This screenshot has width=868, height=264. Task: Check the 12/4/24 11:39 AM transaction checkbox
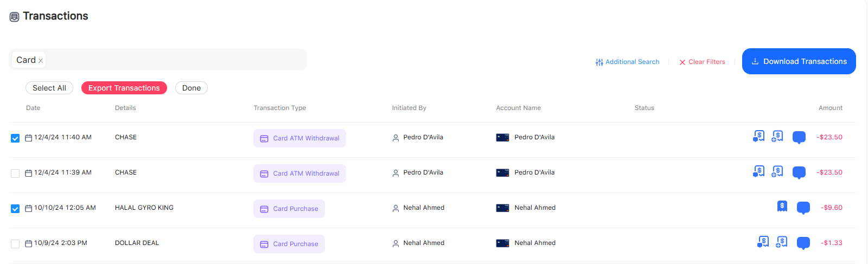[x=15, y=173]
